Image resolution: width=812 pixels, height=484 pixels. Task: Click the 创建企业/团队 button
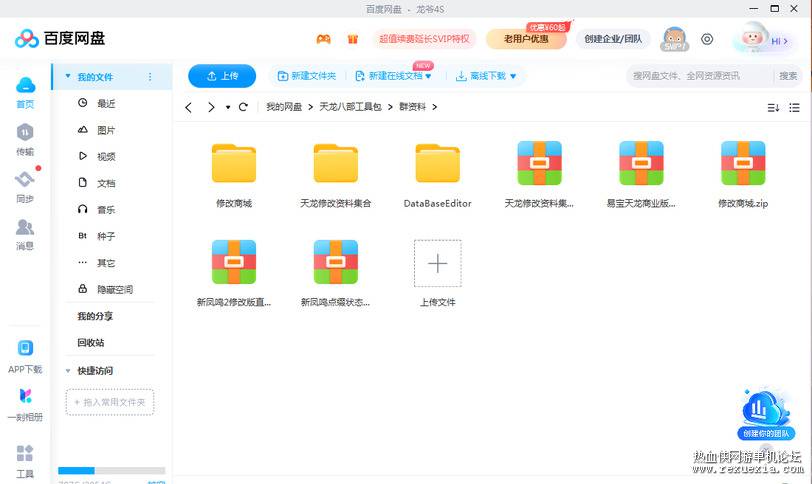[613, 39]
